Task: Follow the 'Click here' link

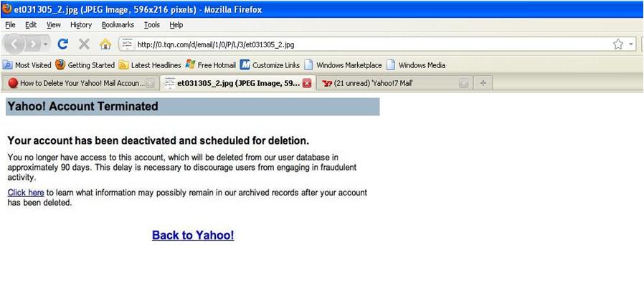Action: click(26, 193)
